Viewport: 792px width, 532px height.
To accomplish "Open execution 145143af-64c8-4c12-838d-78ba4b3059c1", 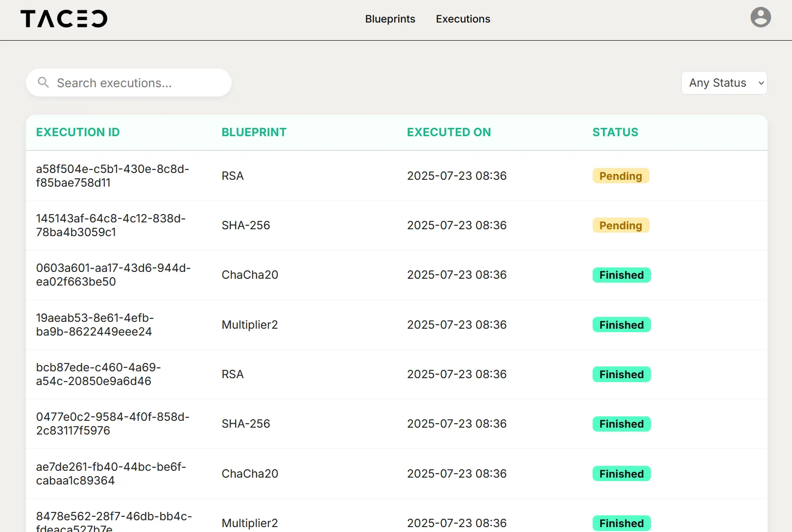I will point(111,225).
